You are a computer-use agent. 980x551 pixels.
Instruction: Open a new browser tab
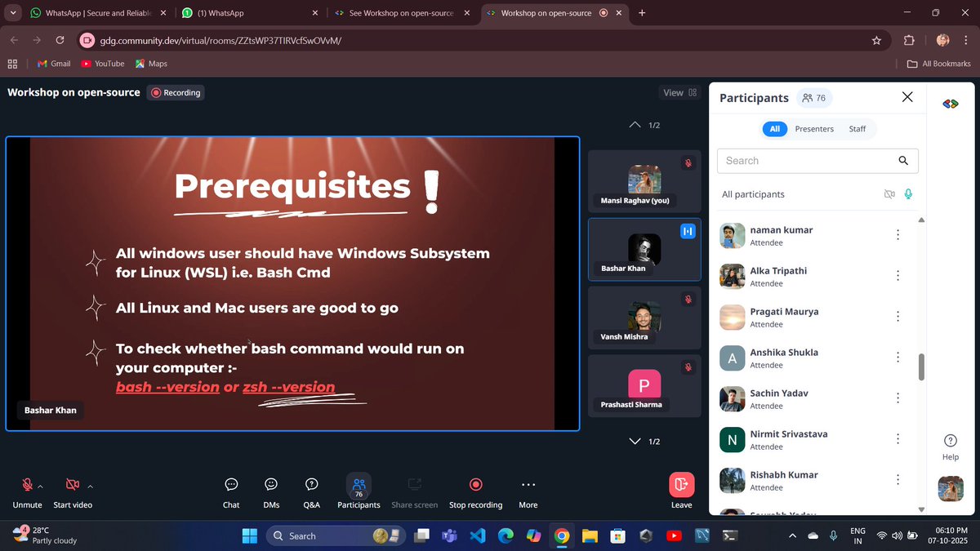(x=642, y=13)
